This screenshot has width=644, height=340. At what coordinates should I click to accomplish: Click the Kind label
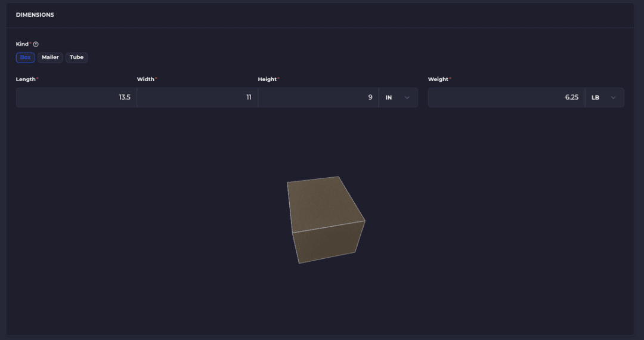click(22, 44)
